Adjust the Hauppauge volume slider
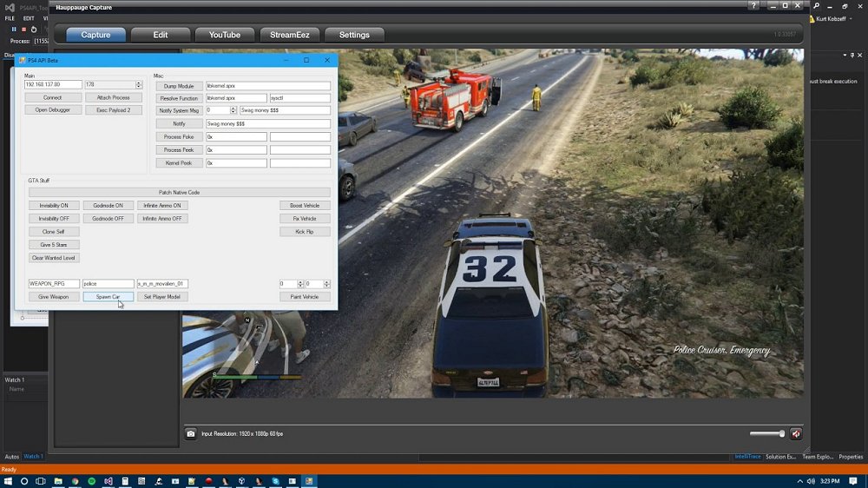868x488 pixels. click(767, 433)
